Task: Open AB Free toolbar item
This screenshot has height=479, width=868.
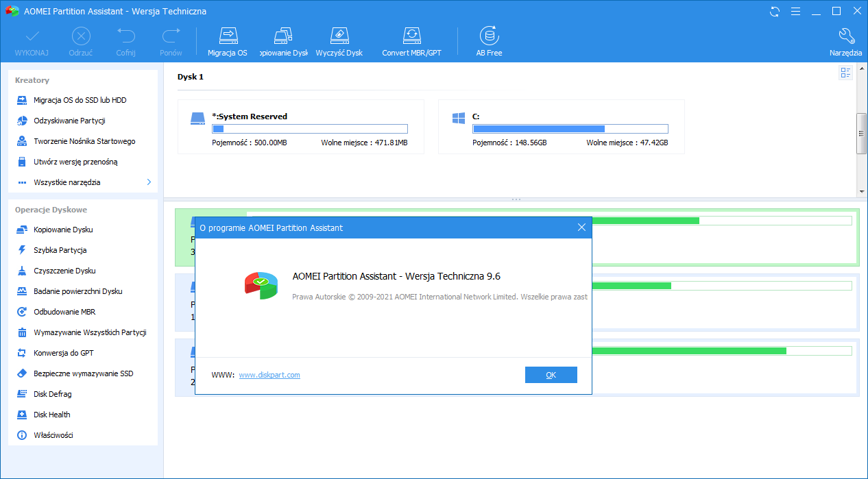Action: point(489,42)
